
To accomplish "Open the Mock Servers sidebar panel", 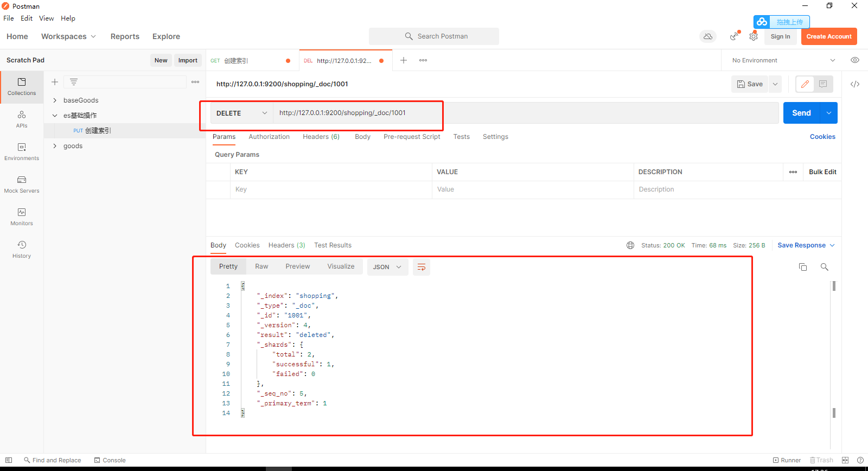I will 22,184.
